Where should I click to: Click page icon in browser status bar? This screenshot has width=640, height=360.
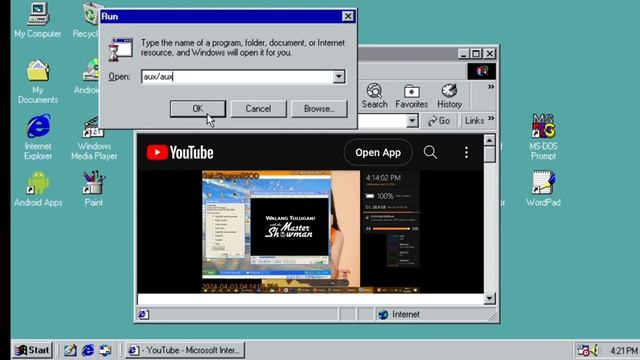(143, 314)
